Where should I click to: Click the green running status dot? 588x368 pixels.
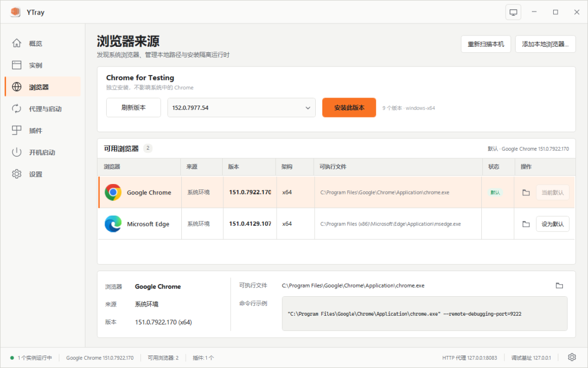pyautogui.click(x=12, y=358)
